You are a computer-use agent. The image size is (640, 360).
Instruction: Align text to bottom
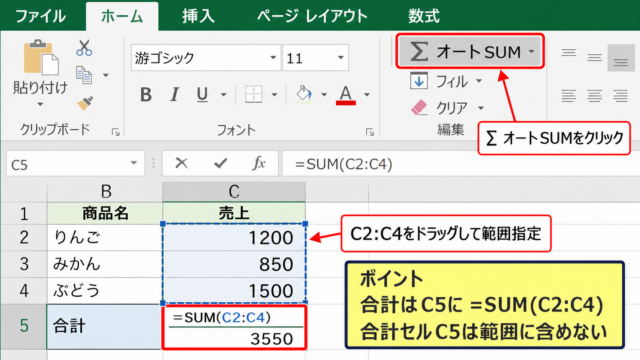coord(621,58)
